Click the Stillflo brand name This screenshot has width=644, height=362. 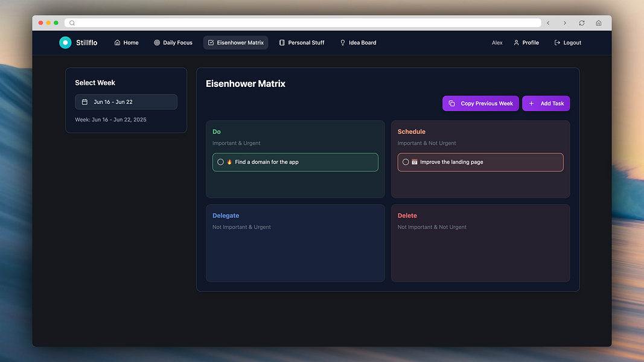pos(87,43)
